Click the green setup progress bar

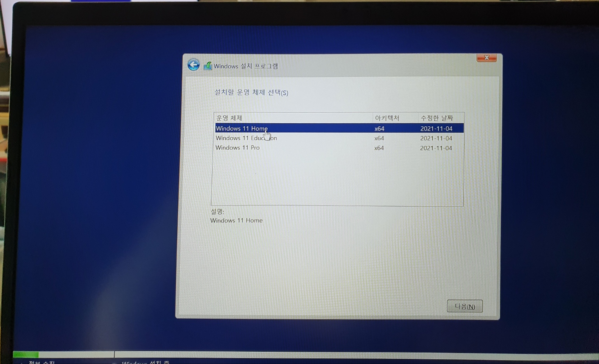(x=26, y=354)
